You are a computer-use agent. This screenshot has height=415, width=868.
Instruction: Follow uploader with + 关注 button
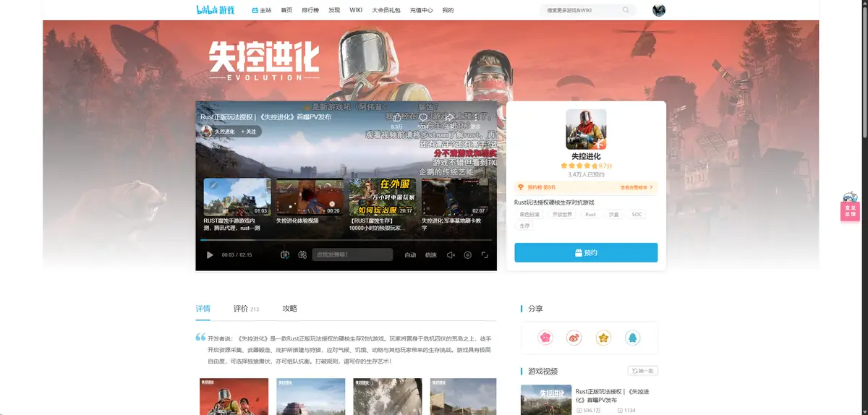250,132
